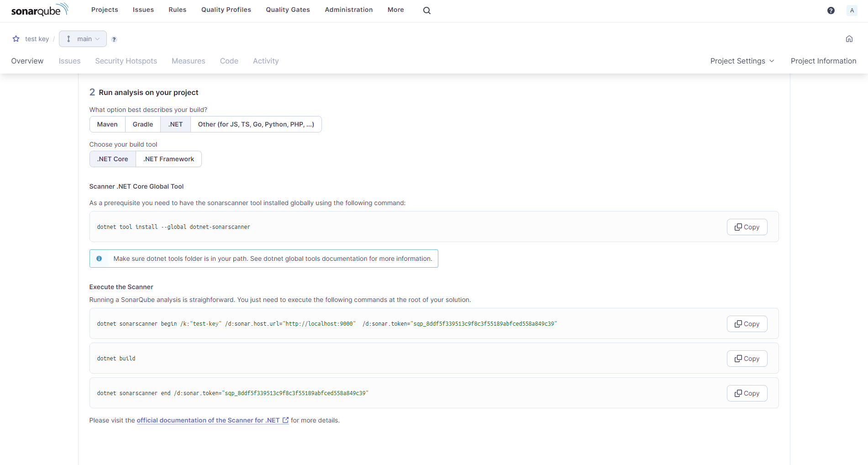Open the Measures tab
This screenshot has height=465, width=868.
tap(188, 61)
